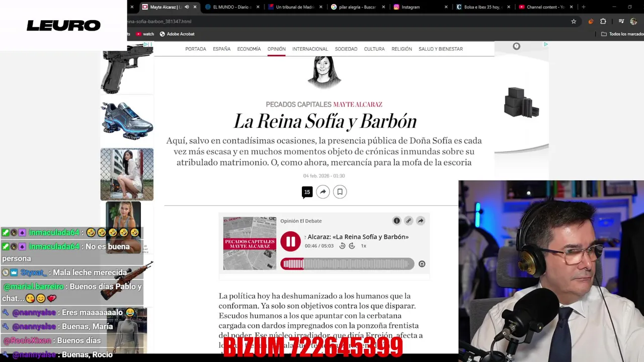Image resolution: width=644 pixels, height=362 pixels.
Task: Open the Todos los marcadores folder
Action: click(x=623, y=34)
